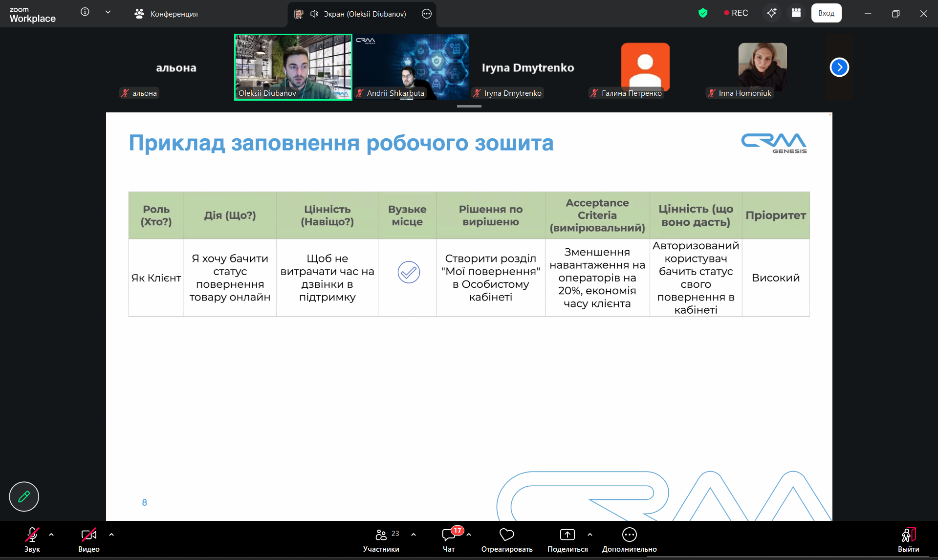
Task: Click the encryption shield icon
Action: click(703, 13)
